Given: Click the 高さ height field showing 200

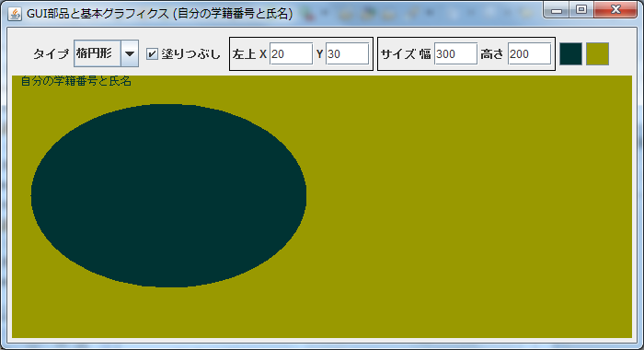Looking at the screenshot, I should tap(529, 53).
